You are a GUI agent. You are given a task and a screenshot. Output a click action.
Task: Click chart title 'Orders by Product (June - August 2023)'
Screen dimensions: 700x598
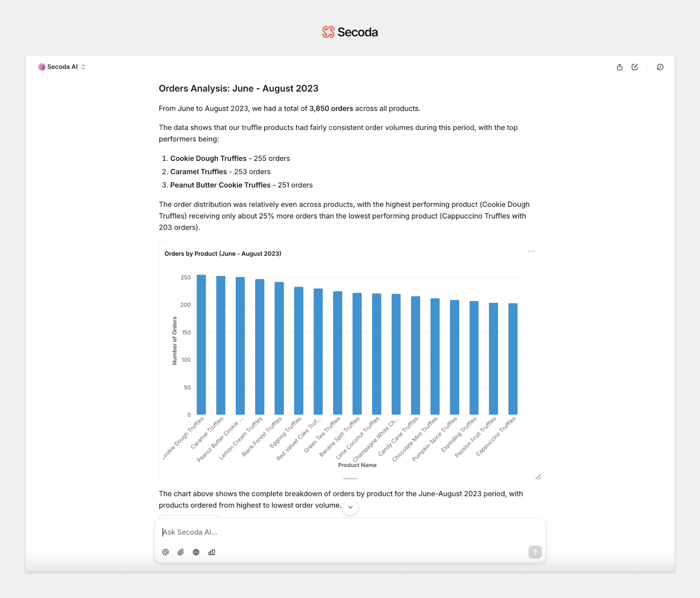[223, 253]
